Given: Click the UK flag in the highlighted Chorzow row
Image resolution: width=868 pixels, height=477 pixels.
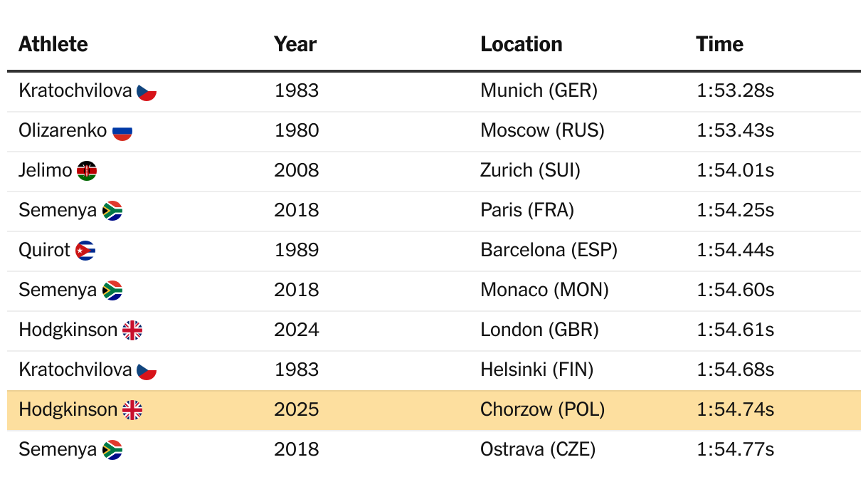Looking at the screenshot, I should pyautogui.click(x=132, y=410).
